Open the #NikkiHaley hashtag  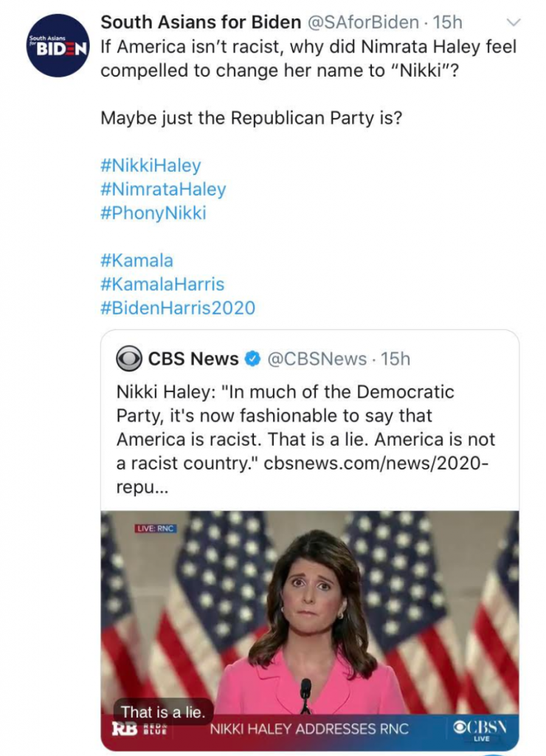click(151, 165)
